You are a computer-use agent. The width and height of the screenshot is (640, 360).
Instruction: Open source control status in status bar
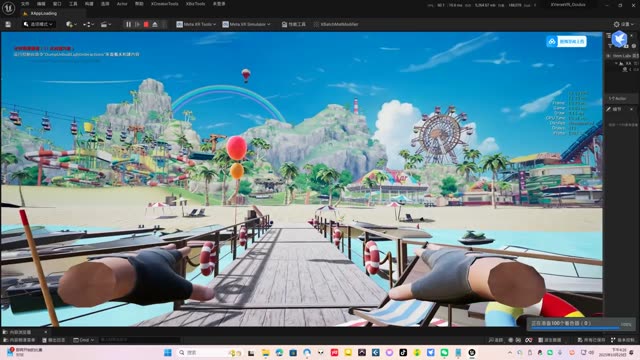622,340
